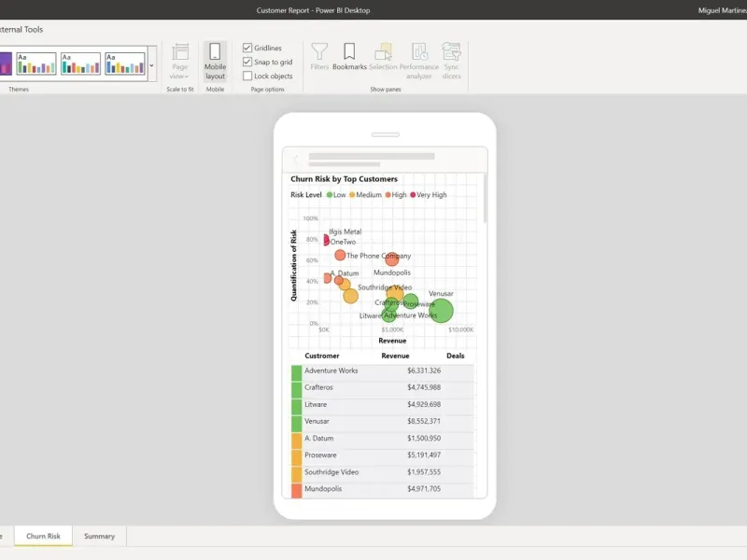747x560 pixels.
Task: Click the $1,500,950 revenue value
Action: tap(424, 438)
